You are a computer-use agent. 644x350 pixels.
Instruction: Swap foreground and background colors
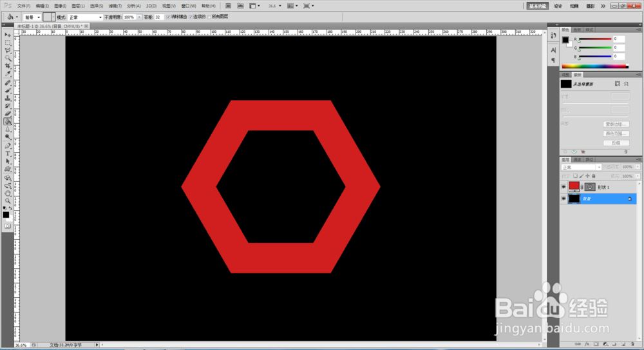click(x=11, y=209)
